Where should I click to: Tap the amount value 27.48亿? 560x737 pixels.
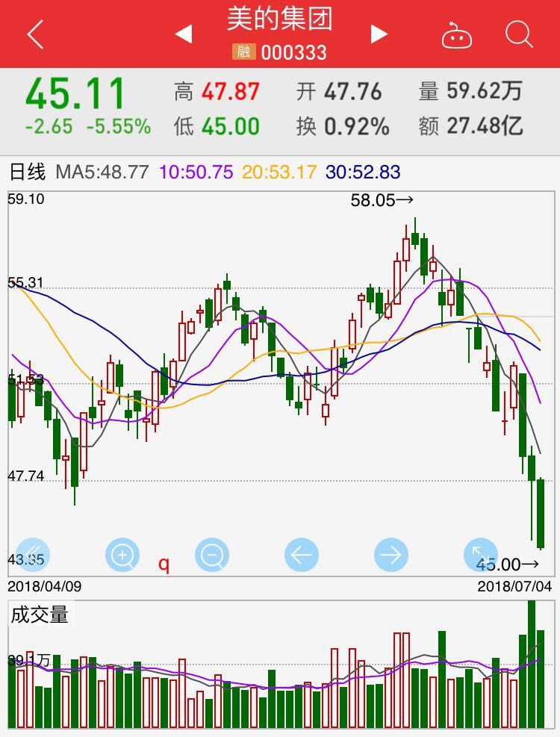tap(485, 126)
